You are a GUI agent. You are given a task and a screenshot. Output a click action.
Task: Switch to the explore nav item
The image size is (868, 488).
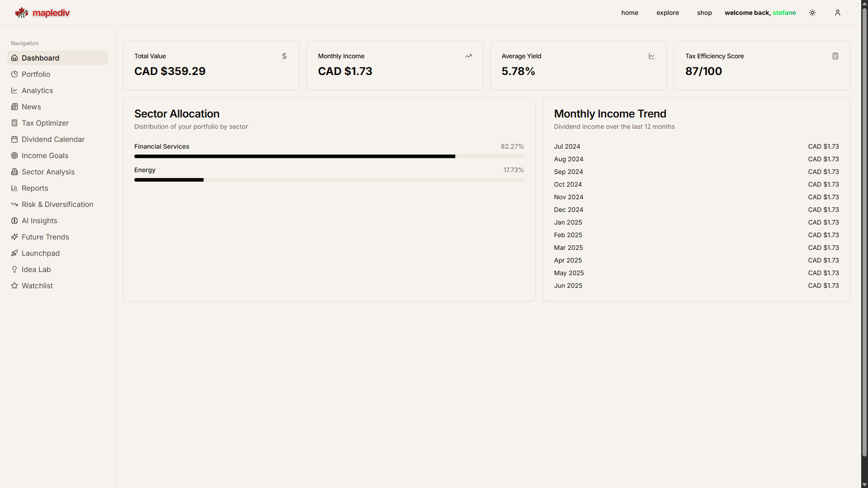[668, 13]
